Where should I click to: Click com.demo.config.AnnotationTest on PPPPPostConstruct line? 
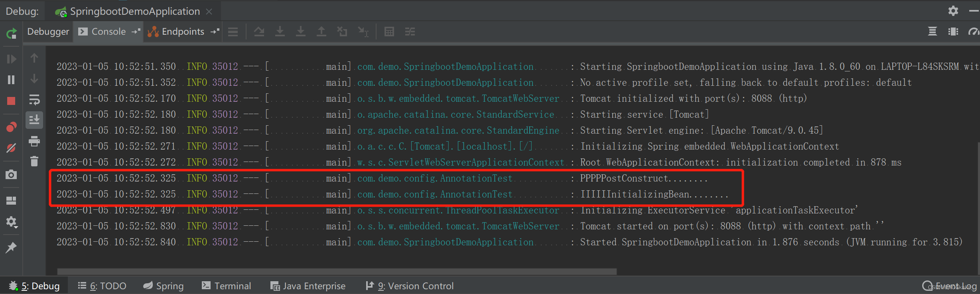[x=435, y=178]
